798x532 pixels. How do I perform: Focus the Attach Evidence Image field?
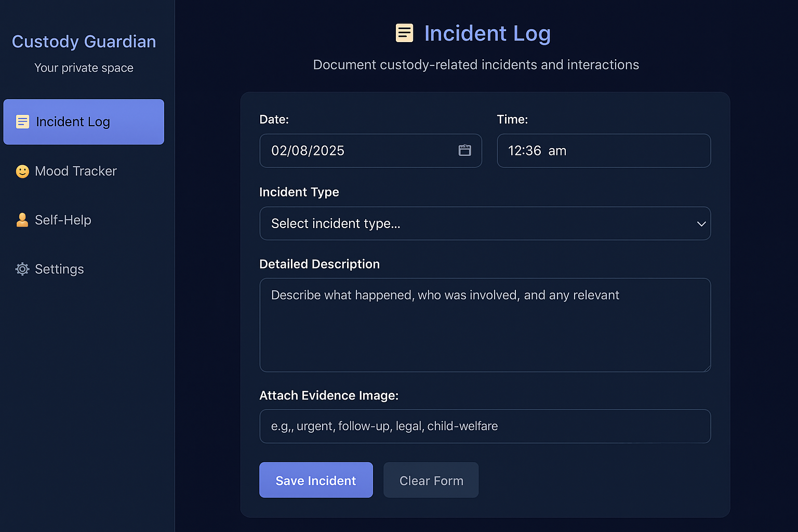pos(484,426)
